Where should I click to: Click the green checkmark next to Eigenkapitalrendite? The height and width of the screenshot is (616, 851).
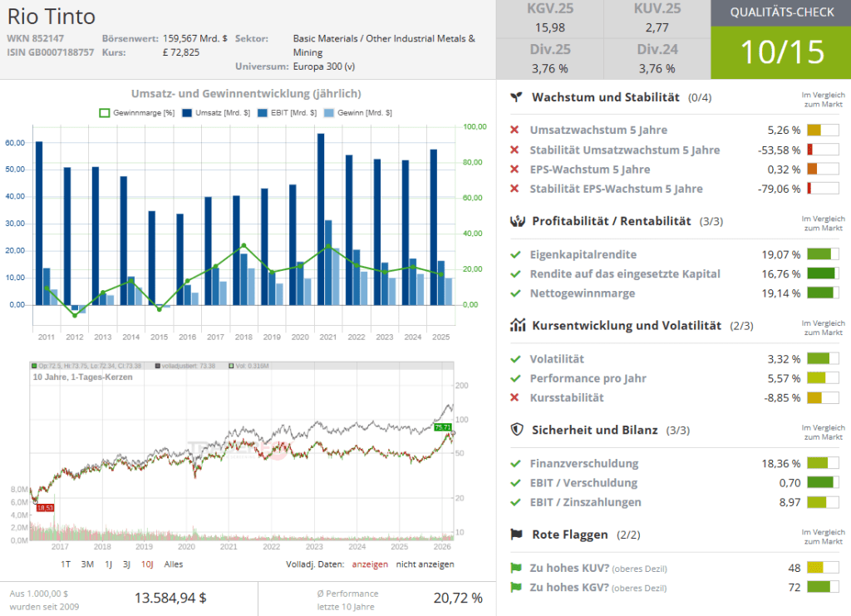coord(514,254)
